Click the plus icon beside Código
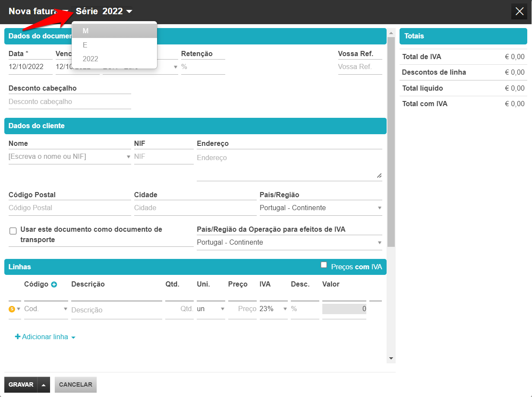This screenshot has height=397, width=532. [54, 284]
